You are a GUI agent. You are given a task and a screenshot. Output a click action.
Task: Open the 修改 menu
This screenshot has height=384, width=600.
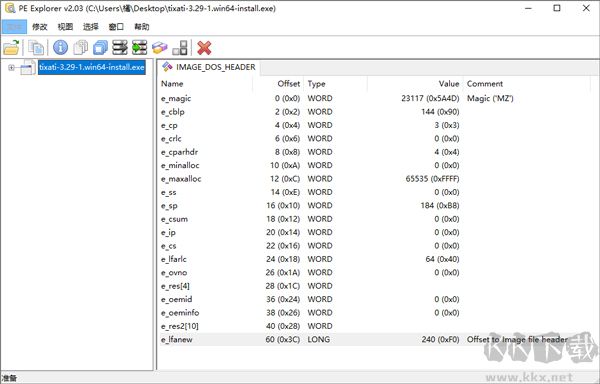[39, 27]
